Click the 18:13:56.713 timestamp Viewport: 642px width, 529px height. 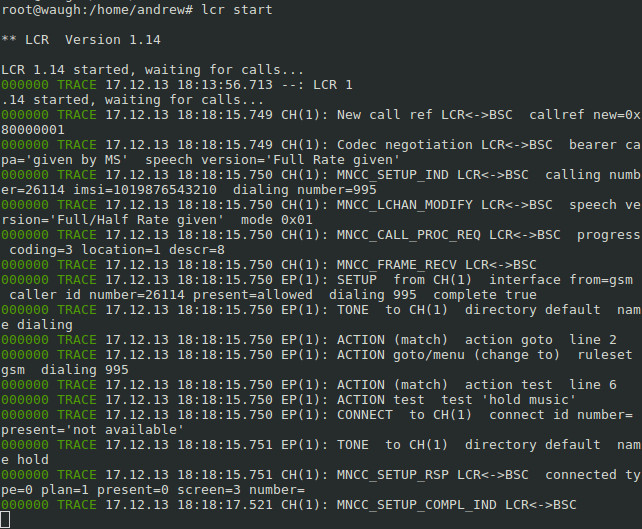click(225, 85)
